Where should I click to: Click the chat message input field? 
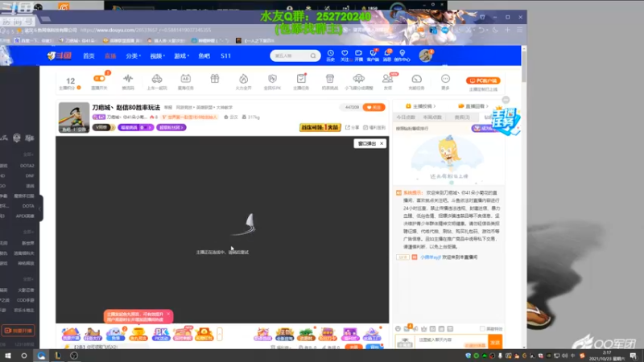452,342
